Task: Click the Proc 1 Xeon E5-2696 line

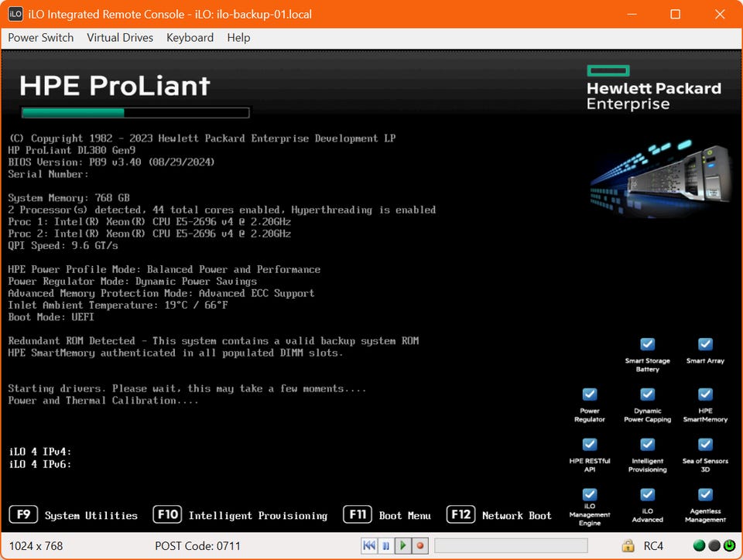Action: pyautogui.click(x=149, y=221)
